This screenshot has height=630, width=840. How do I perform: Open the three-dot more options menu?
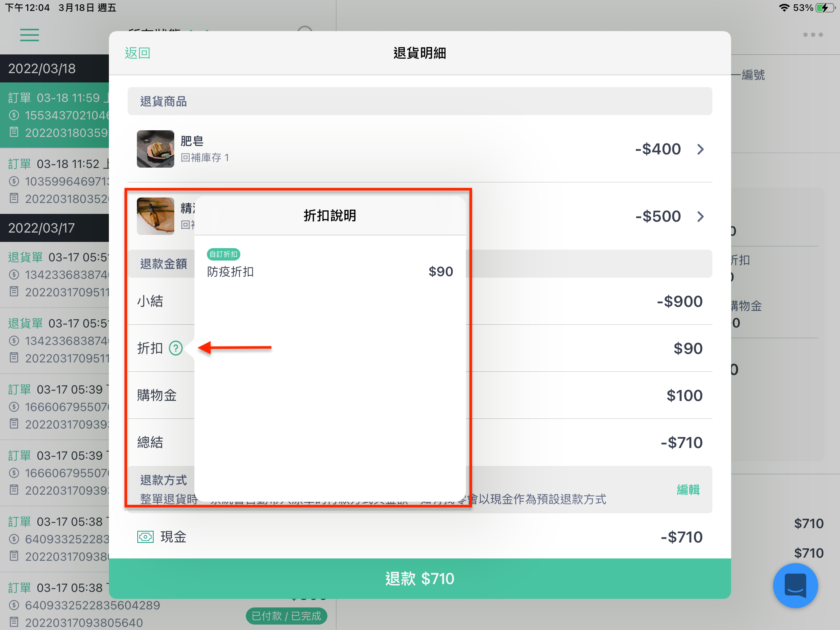pos(813,35)
